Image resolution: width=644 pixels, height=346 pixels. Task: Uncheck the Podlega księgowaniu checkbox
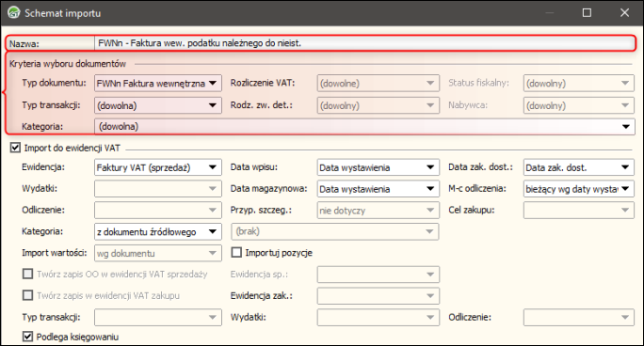27,337
